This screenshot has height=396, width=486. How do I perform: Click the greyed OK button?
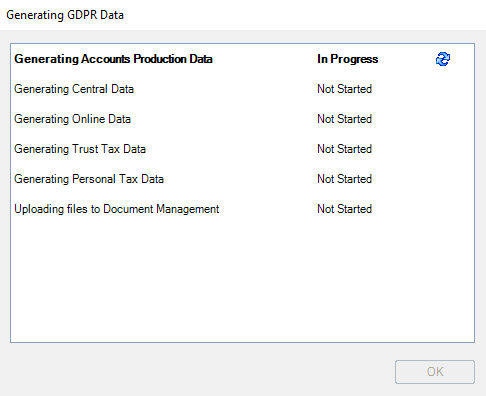pyautogui.click(x=435, y=372)
